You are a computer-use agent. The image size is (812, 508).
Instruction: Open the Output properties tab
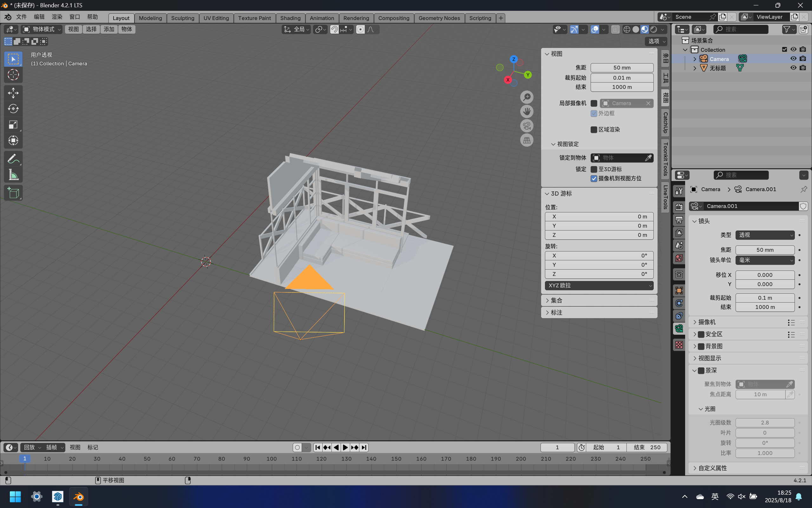679,220
